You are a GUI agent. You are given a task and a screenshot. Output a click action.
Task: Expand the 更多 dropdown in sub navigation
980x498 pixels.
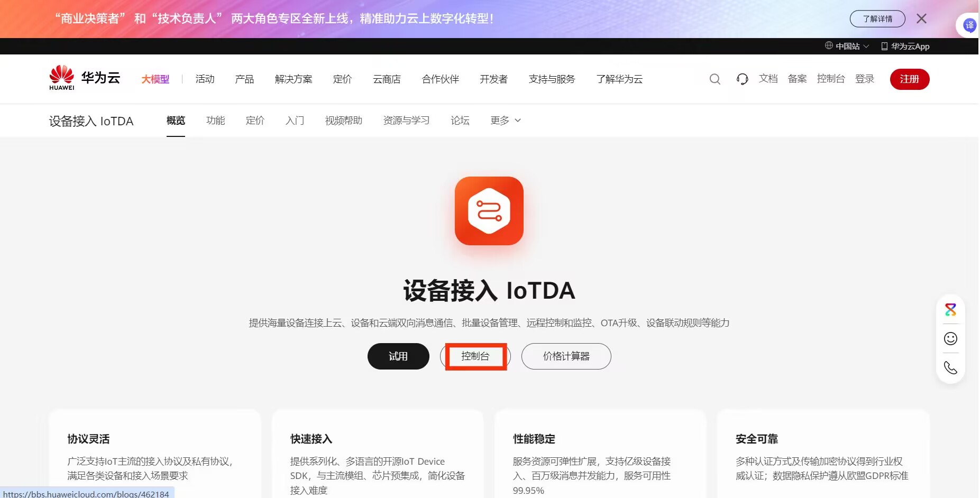(x=506, y=121)
